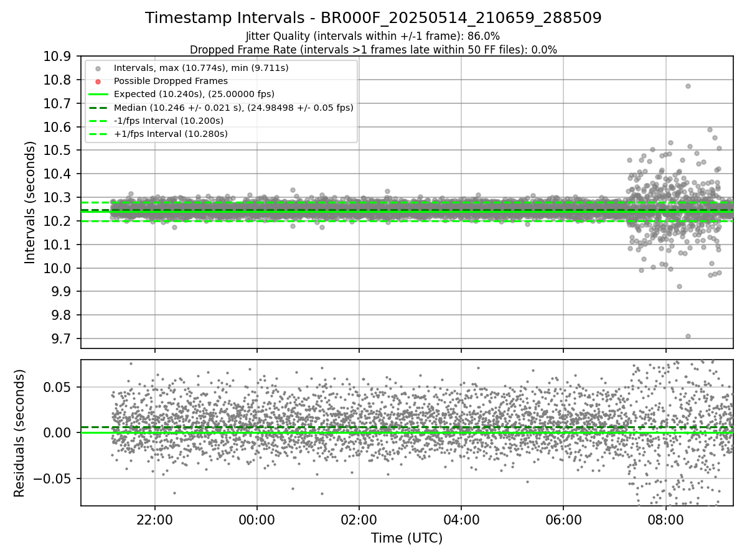Click the 10.7 y-axis tick label
This screenshot has width=747, height=560.
[57, 104]
